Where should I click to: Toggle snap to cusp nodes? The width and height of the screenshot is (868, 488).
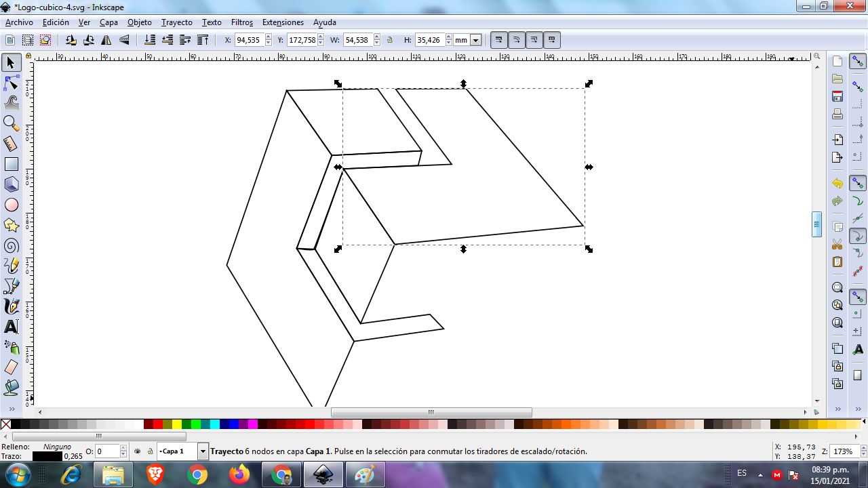858,237
